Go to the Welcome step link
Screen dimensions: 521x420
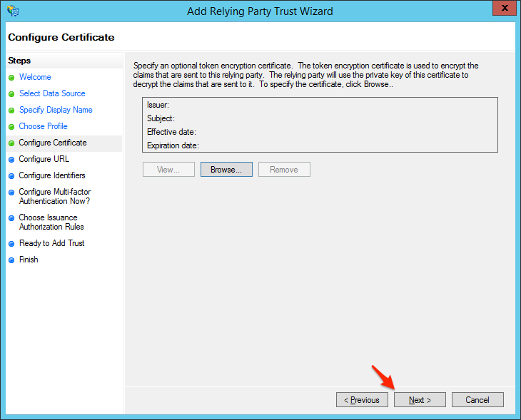coord(35,77)
